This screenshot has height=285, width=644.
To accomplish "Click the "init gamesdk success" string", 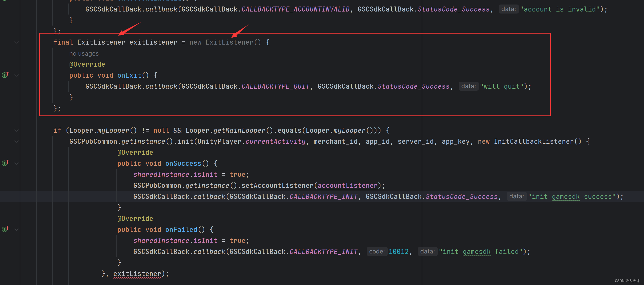I will (x=572, y=197).
